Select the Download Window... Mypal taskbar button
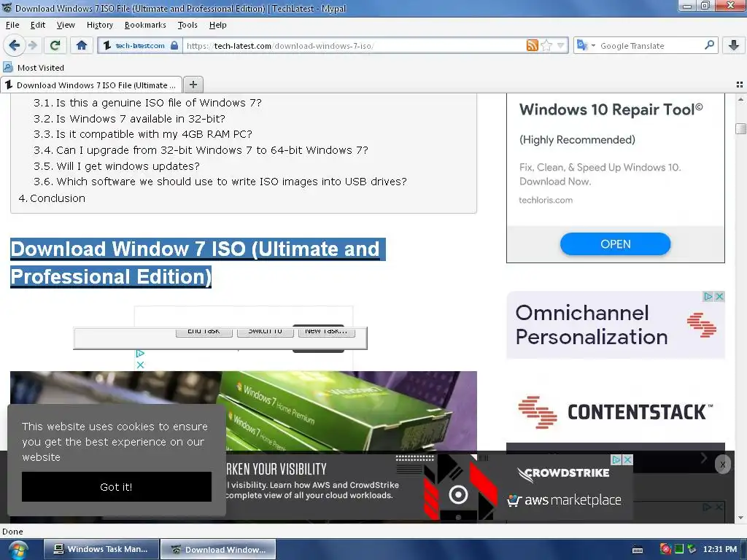 218,550
